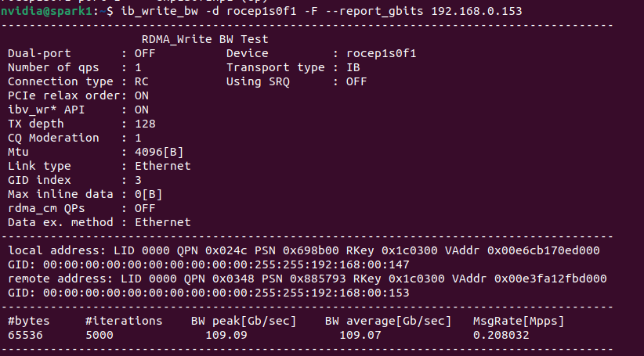Click the BW peak[Gb/sec] column header

(244, 321)
